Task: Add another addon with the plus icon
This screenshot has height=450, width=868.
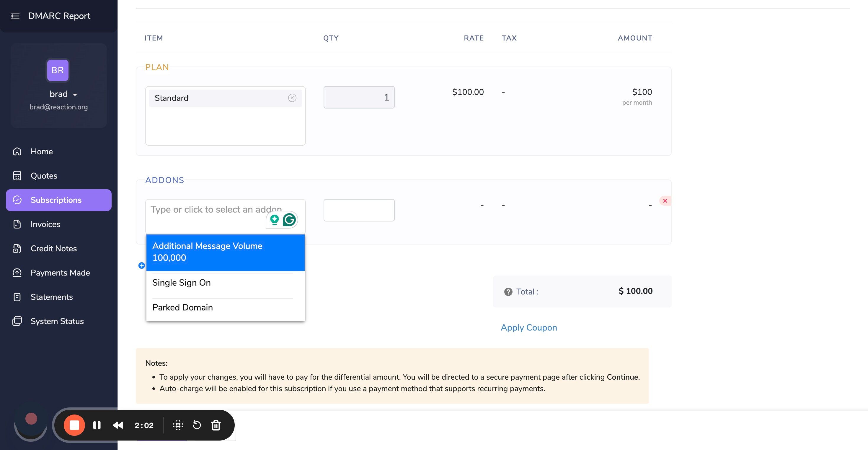Action: (141, 266)
